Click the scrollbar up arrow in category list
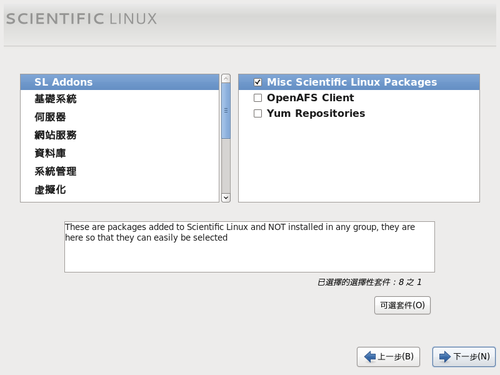The image size is (500, 375). 226,79
